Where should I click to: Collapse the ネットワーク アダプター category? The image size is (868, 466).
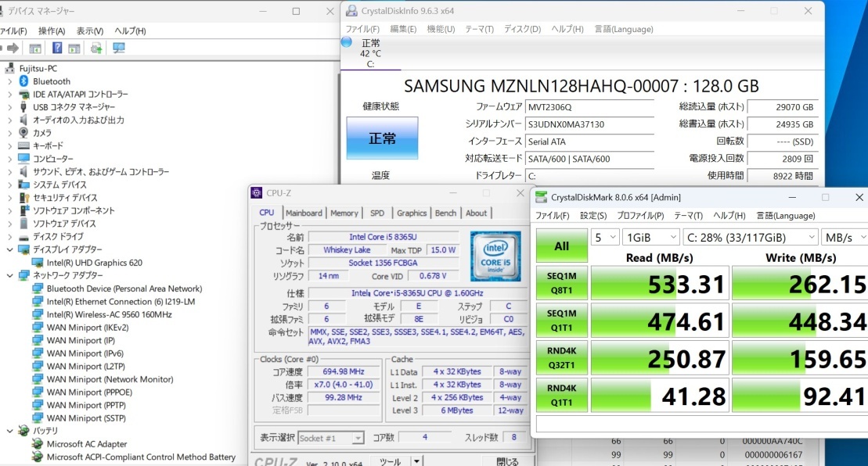click(9, 275)
